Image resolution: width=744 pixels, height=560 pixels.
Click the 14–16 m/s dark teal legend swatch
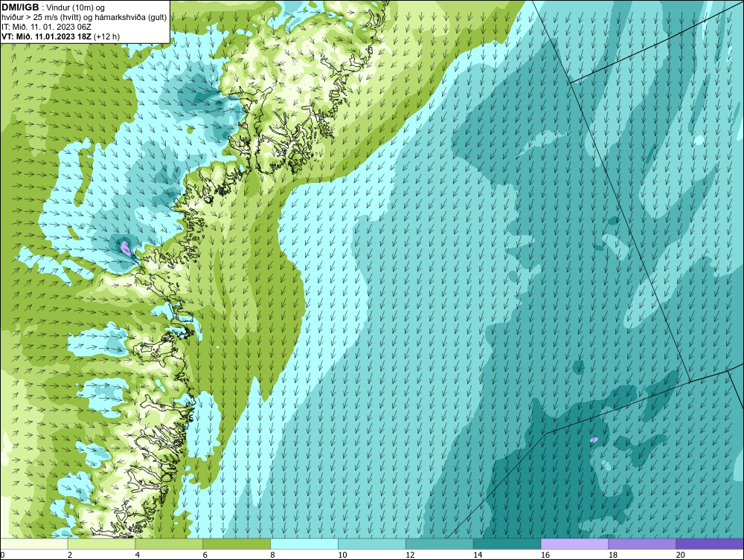(x=507, y=544)
